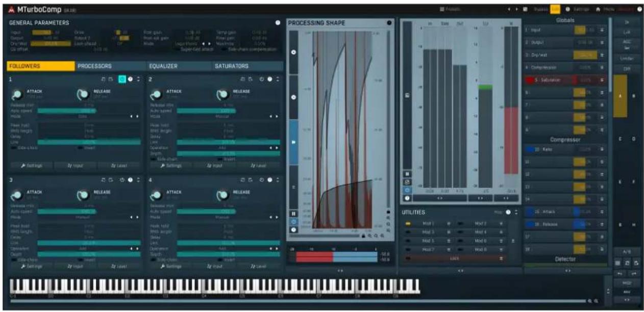Click pause icon in Processing Shape sidebar

(293, 214)
